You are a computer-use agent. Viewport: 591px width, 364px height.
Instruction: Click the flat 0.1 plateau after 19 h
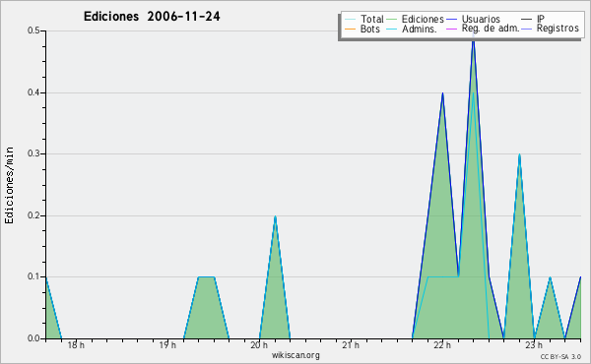pyautogui.click(x=206, y=277)
